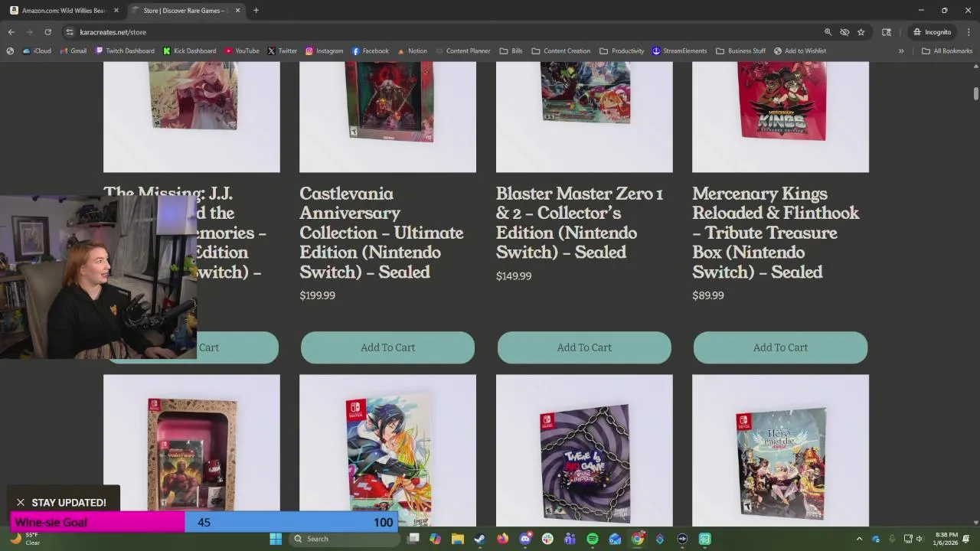The height and width of the screenshot is (551, 980).
Task: Add Blaster Master Zero to cart
Action: 584,347
